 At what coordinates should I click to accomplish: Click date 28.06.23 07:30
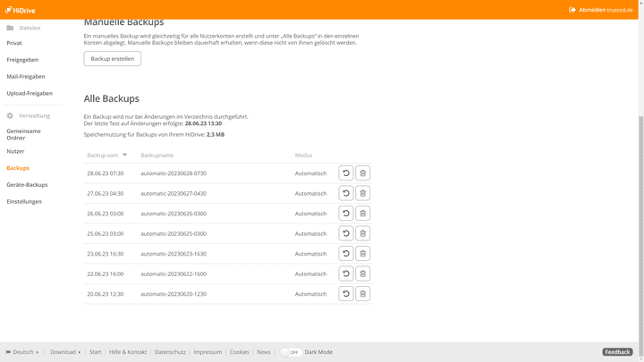[106, 173]
